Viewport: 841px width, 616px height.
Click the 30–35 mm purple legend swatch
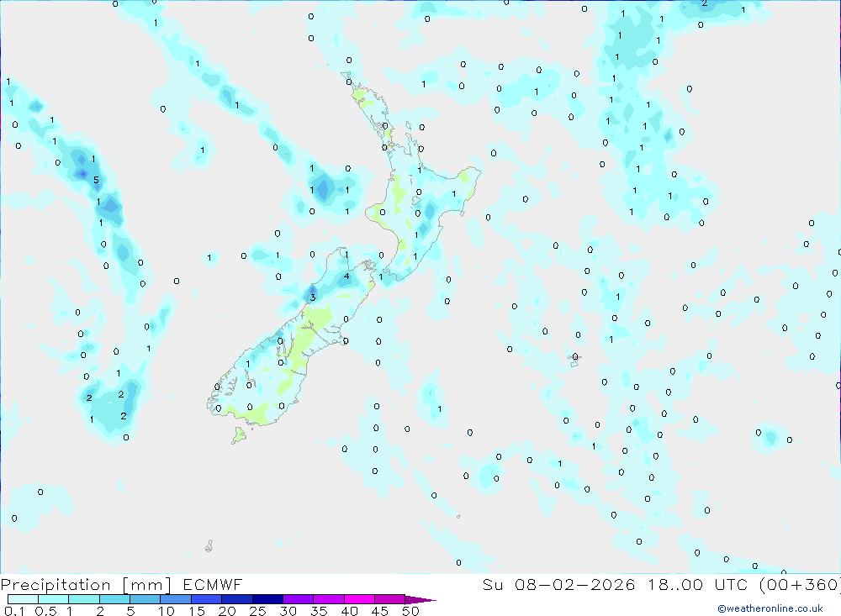(x=299, y=599)
